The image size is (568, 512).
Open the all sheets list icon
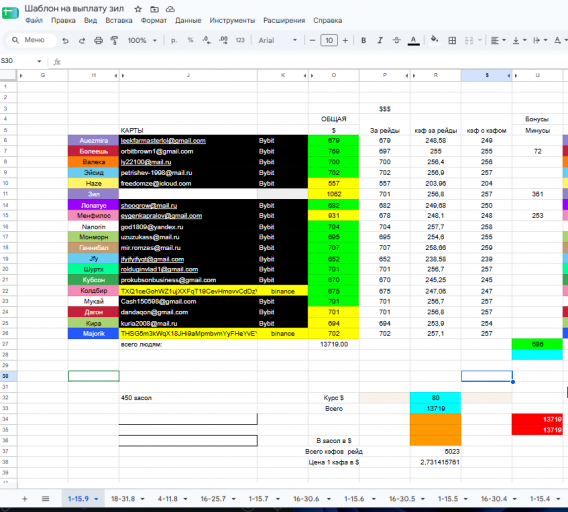point(45,499)
